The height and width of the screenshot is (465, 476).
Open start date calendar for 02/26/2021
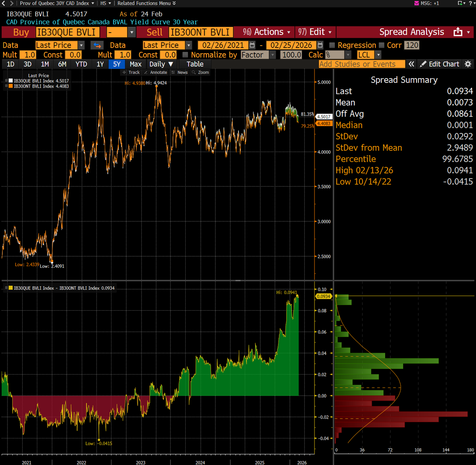click(x=252, y=45)
